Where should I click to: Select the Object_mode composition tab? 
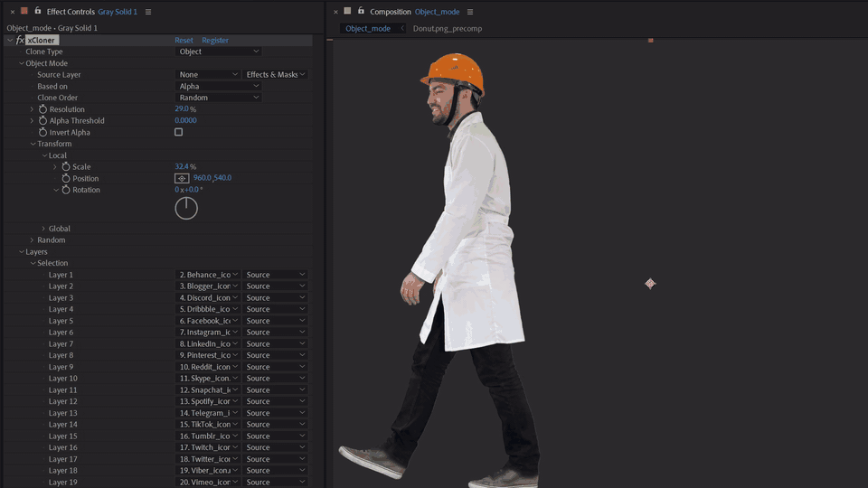click(368, 29)
